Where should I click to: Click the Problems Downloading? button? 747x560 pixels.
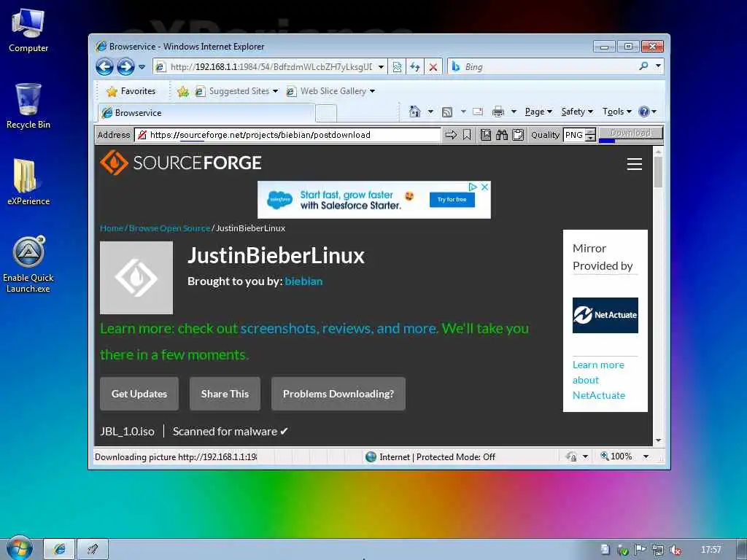click(338, 394)
